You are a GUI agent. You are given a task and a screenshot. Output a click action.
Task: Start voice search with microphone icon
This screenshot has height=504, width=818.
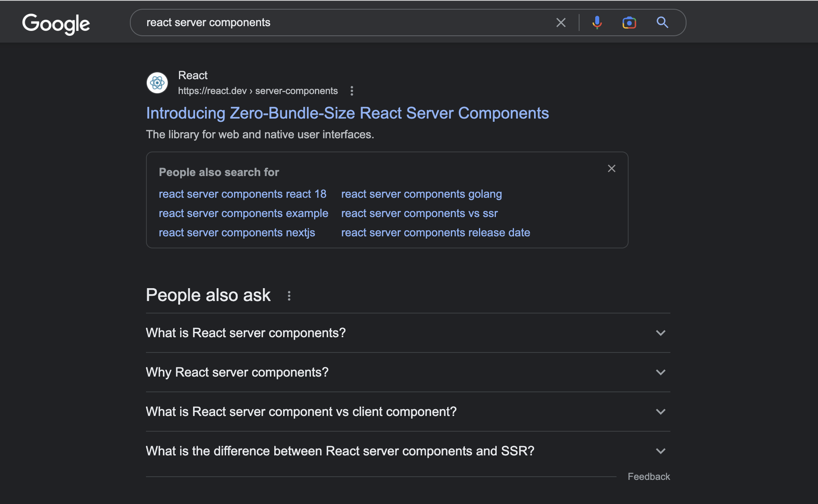597,23
